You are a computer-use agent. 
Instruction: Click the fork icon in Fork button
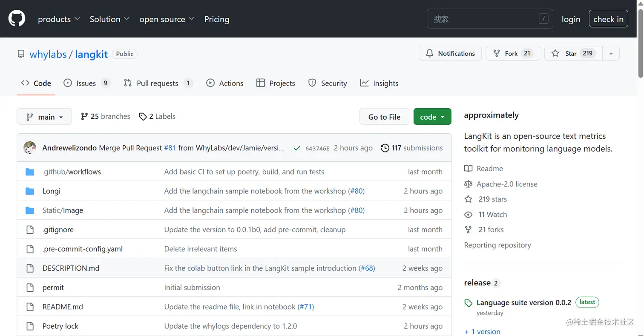(x=497, y=53)
